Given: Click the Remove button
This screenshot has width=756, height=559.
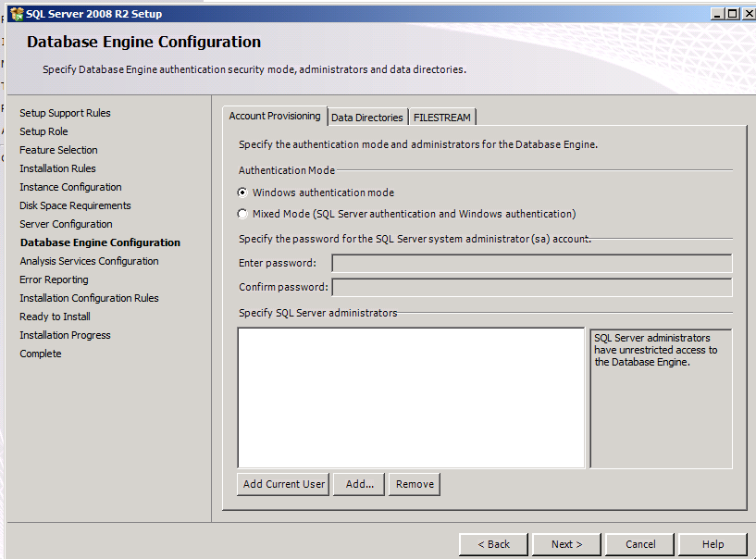Looking at the screenshot, I should [415, 484].
